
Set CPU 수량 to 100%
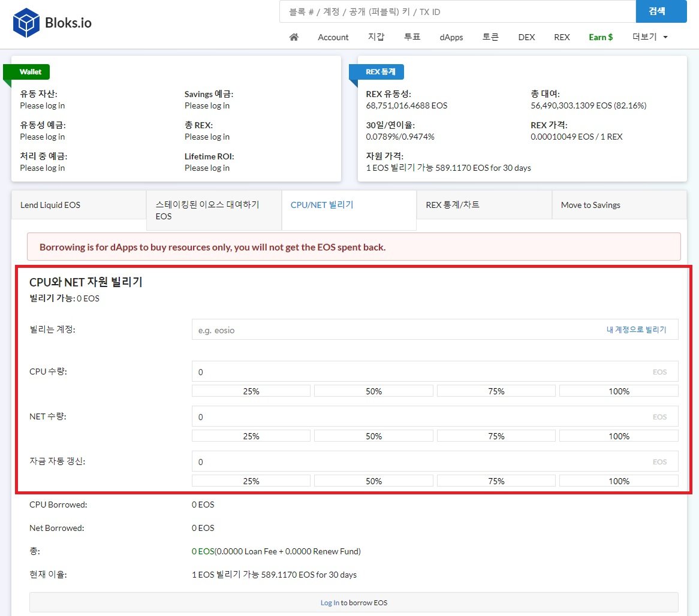pos(619,391)
